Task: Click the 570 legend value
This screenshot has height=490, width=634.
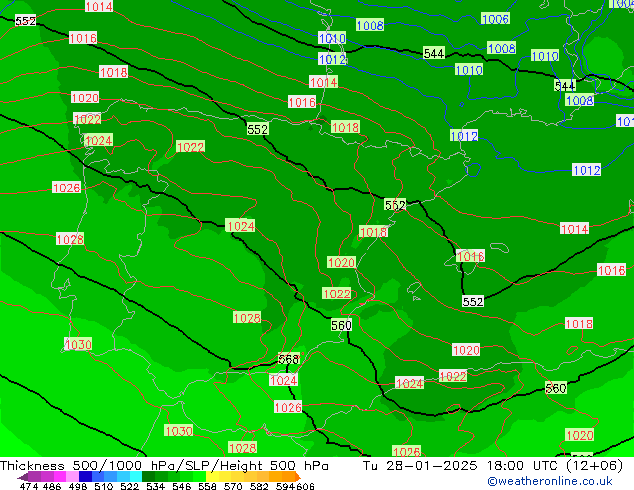Action: point(233,486)
